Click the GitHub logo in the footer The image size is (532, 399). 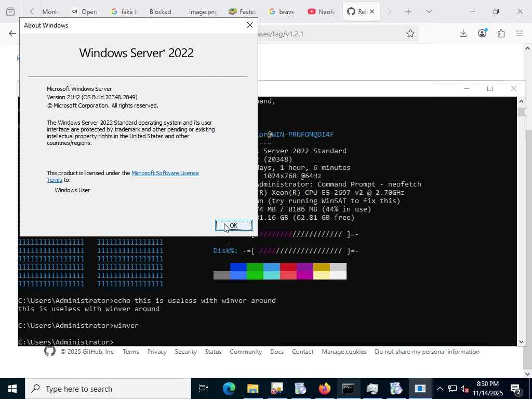pyautogui.click(x=50, y=351)
